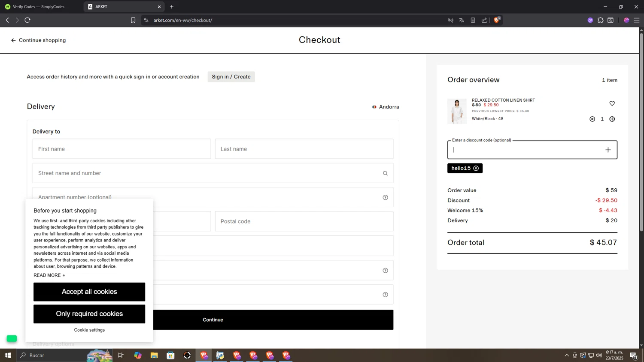Bookmark this page with bookmark icon
This screenshot has height=362, width=644.
tap(133, 20)
